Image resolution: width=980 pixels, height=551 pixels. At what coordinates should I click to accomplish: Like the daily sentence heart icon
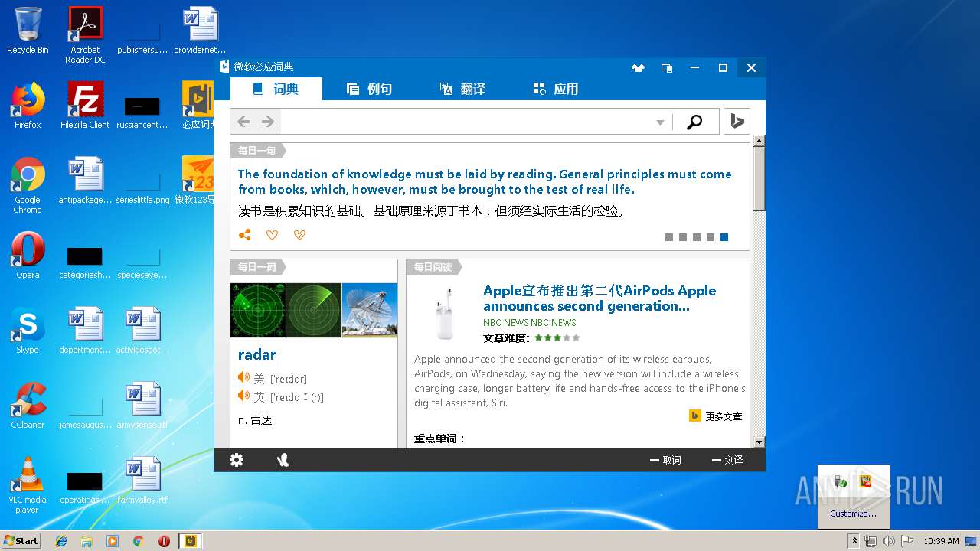(x=272, y=235)
